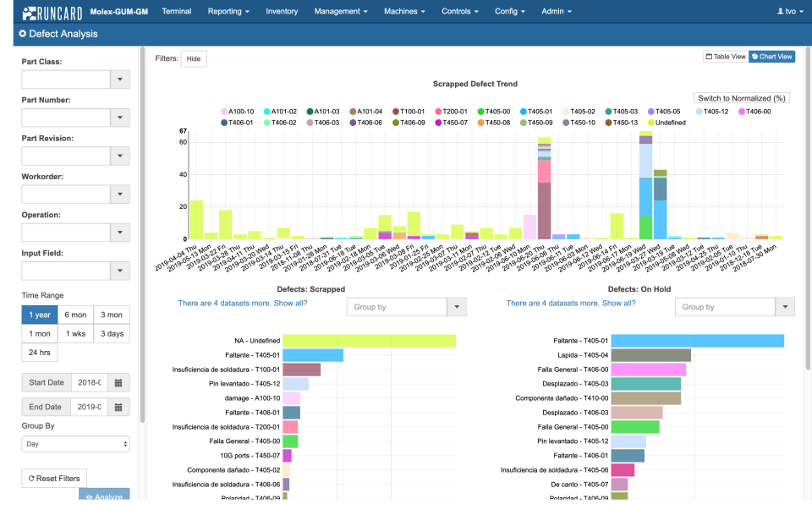
Task: Toggle the T405-12 legend series
Action: pos(712,112)
